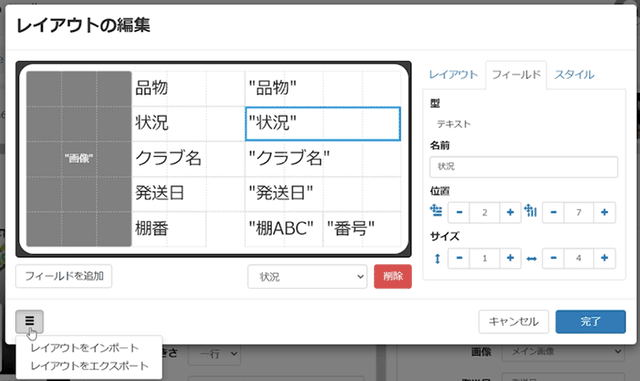Select the クラブ名 label cell

[x=188, y=158]
